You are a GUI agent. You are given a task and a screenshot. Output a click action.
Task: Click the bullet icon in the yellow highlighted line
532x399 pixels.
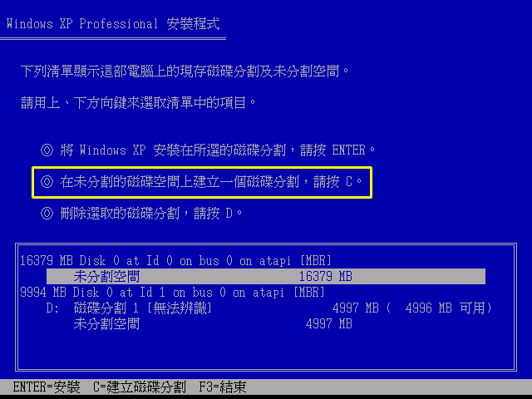click(47, 182)
